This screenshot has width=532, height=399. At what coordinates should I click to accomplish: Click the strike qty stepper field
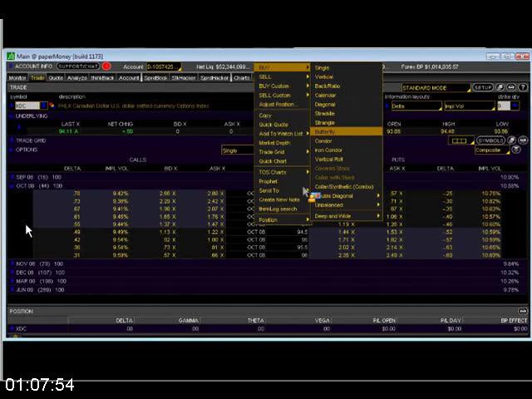point(503,106)
